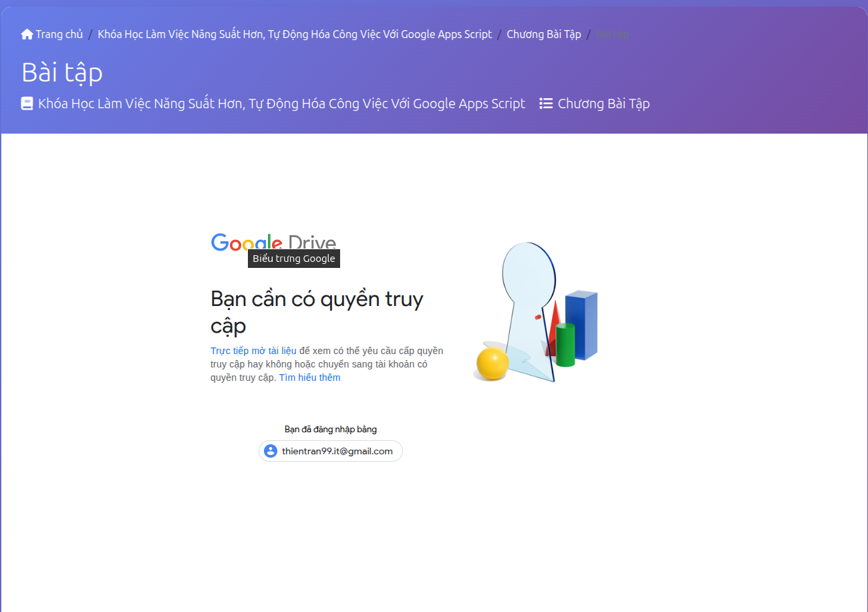
Task: Open the course title link below the heading
Action: coord(281,104)
